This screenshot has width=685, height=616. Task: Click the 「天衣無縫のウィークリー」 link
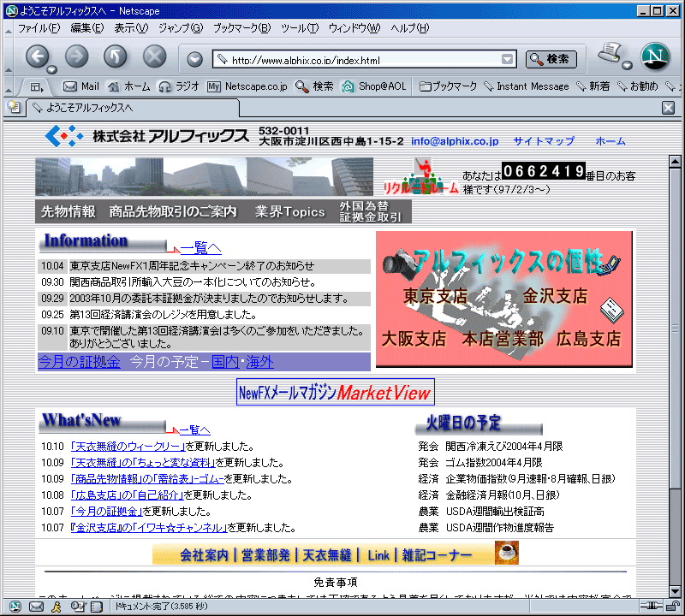[x=128, y=447]
